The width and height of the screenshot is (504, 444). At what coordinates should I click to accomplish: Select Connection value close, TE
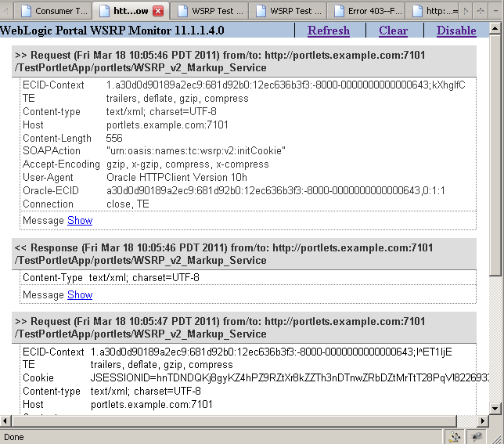tap(128, 204)
